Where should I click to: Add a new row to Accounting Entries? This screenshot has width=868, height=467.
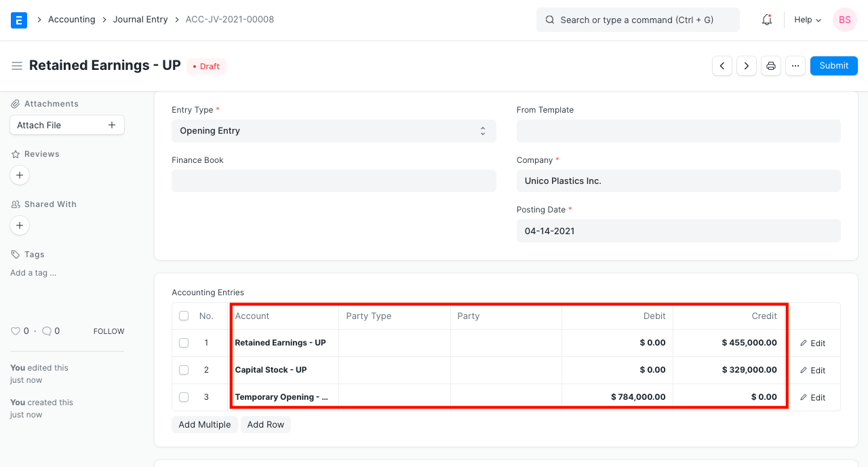tap(265, 424)
